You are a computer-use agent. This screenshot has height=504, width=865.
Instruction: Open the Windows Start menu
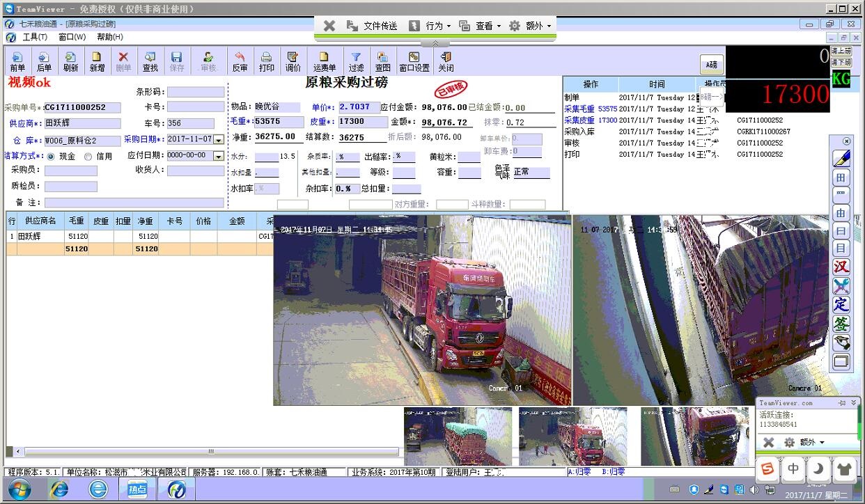click(x=20, y=489)
